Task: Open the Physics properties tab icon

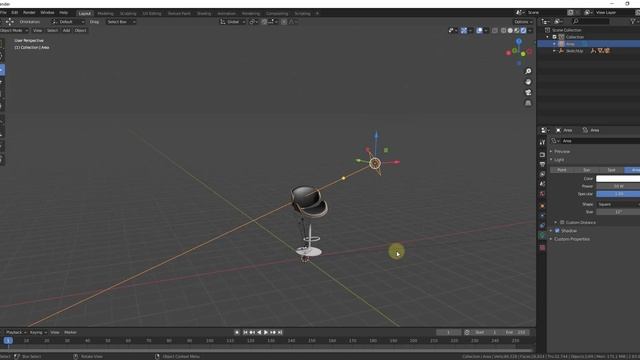Action: 542,216
